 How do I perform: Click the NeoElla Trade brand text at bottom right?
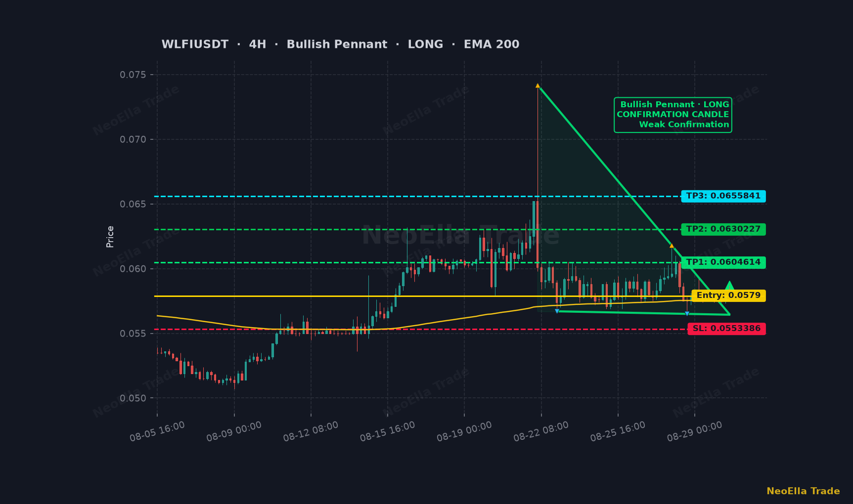(803, 491)
